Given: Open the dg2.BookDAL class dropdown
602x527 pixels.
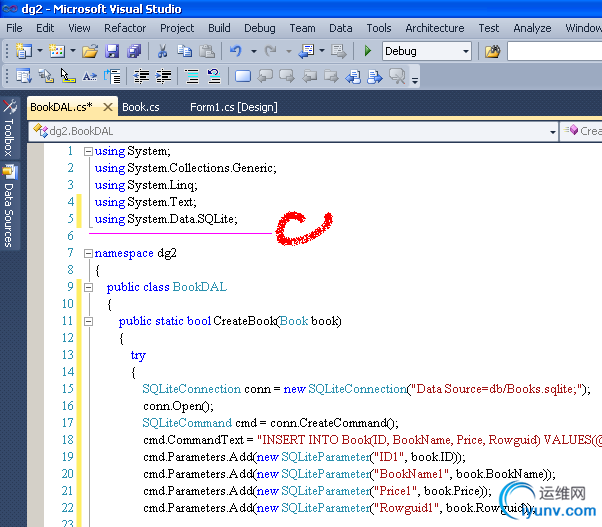Looking at the screenshot, I should 552,131.
